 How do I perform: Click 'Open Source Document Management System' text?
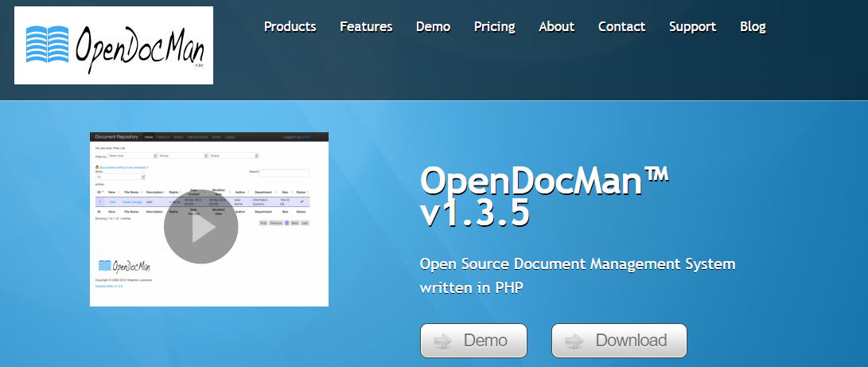point(578,264)
